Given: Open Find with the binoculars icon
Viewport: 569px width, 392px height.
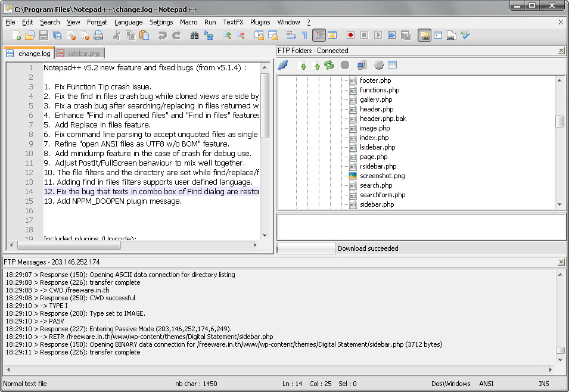Looking at the screenshot, I should pos(194,35).
